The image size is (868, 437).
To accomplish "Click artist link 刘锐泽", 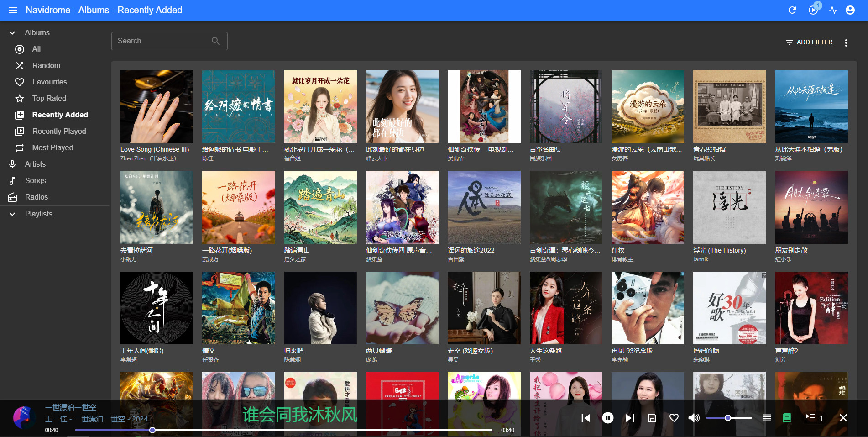I will click(x=783, y=158).
